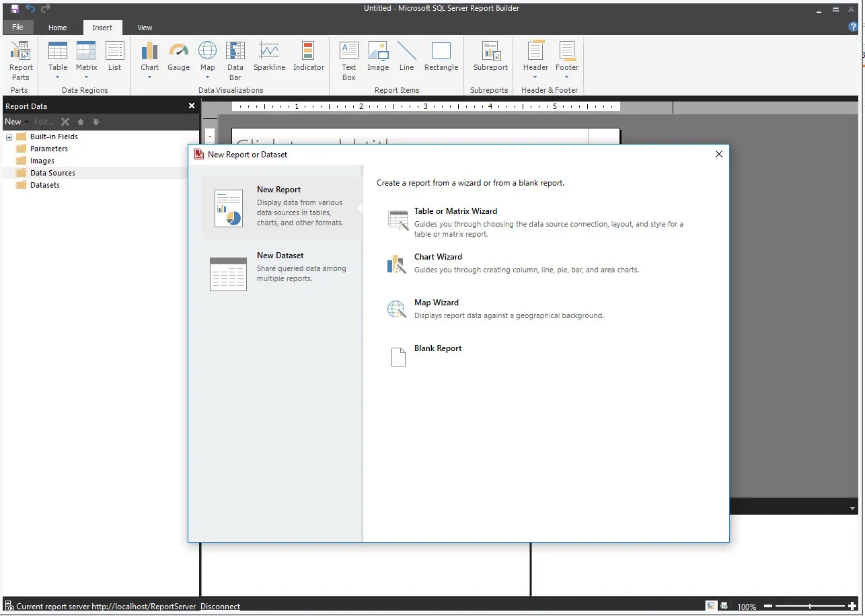Open the Header dropdown menu
Viewport: 865px width, 616px height.
click(535, 77)
